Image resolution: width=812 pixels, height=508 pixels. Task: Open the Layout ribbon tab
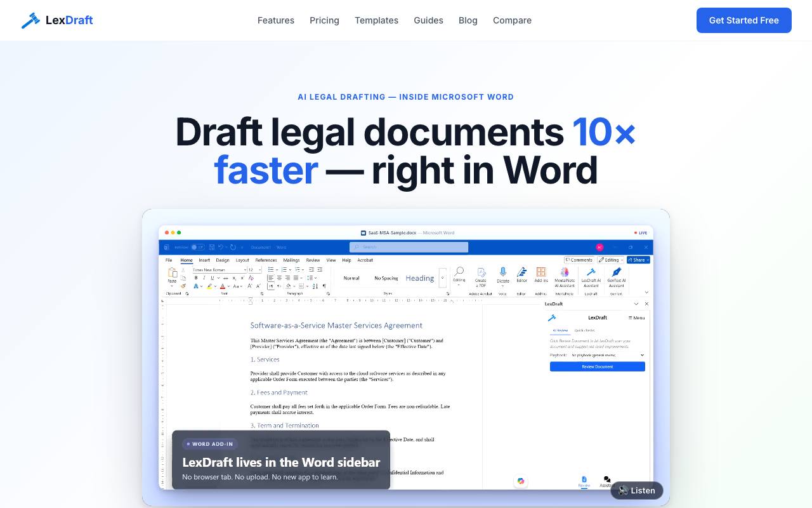(242, 260)
